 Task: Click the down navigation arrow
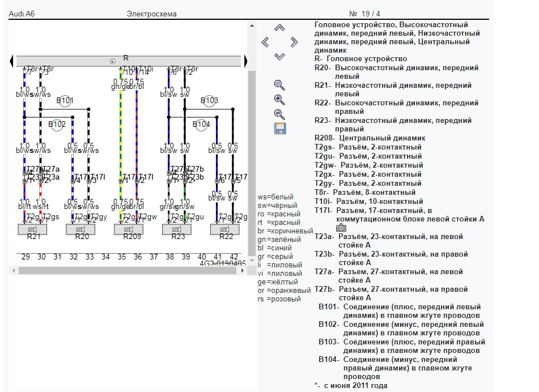pyautogui.click(x=280, y=57)
